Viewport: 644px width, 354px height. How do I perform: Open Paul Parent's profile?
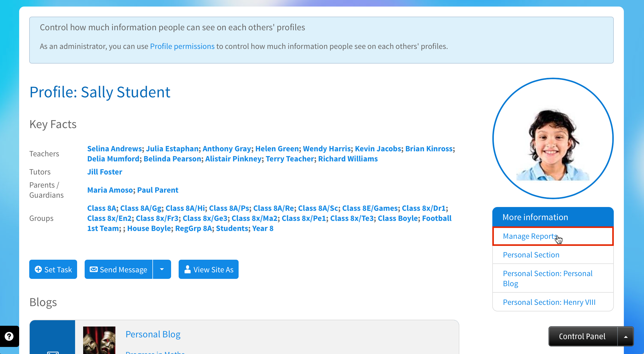158,190
